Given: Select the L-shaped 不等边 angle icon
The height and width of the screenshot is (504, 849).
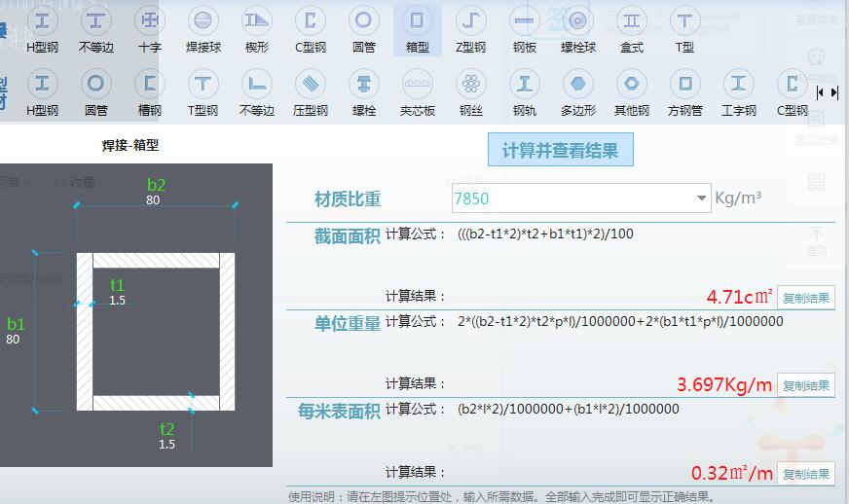Looking at the screenshot, I should coord(257,94).
